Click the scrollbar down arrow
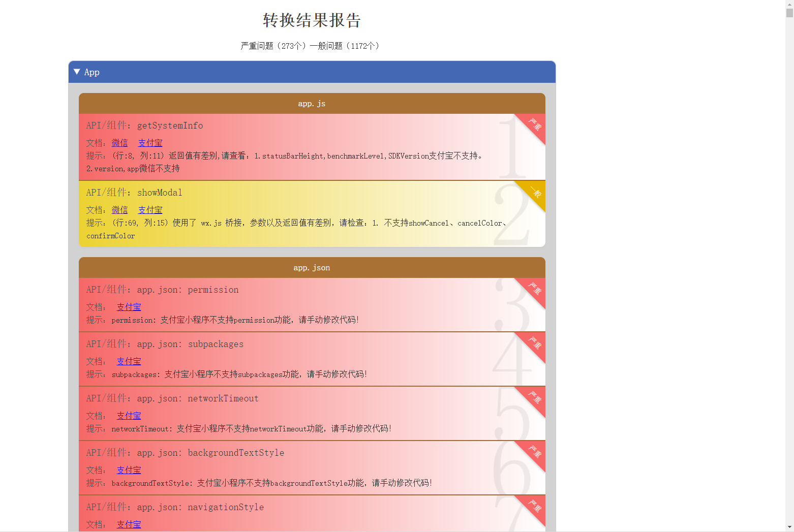 (789, 527)
